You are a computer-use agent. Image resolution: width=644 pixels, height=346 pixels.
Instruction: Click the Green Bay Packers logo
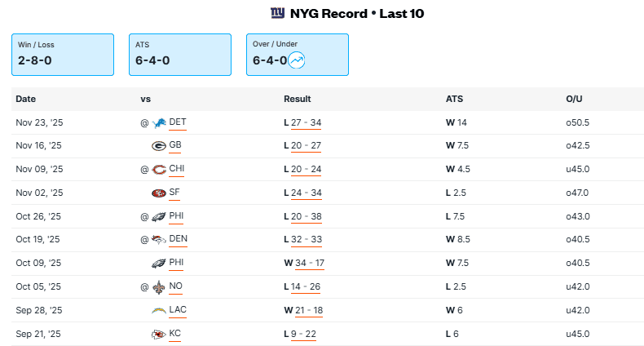[159, 146]
